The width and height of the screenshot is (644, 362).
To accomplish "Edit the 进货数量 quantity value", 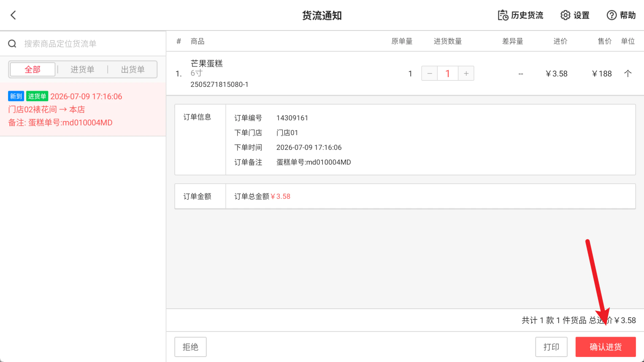I will pos(447,73).
